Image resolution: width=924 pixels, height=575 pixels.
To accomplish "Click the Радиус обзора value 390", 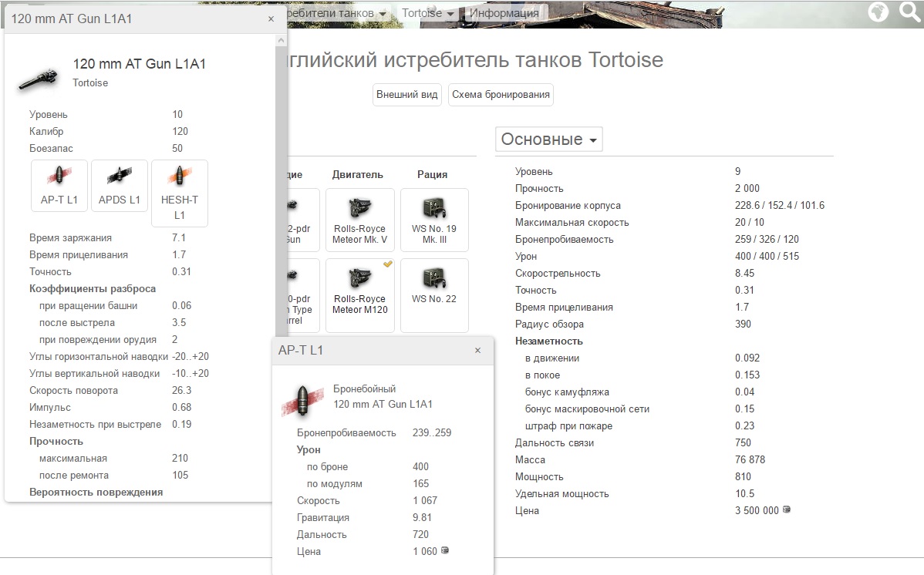I will [x=743, y=324].
